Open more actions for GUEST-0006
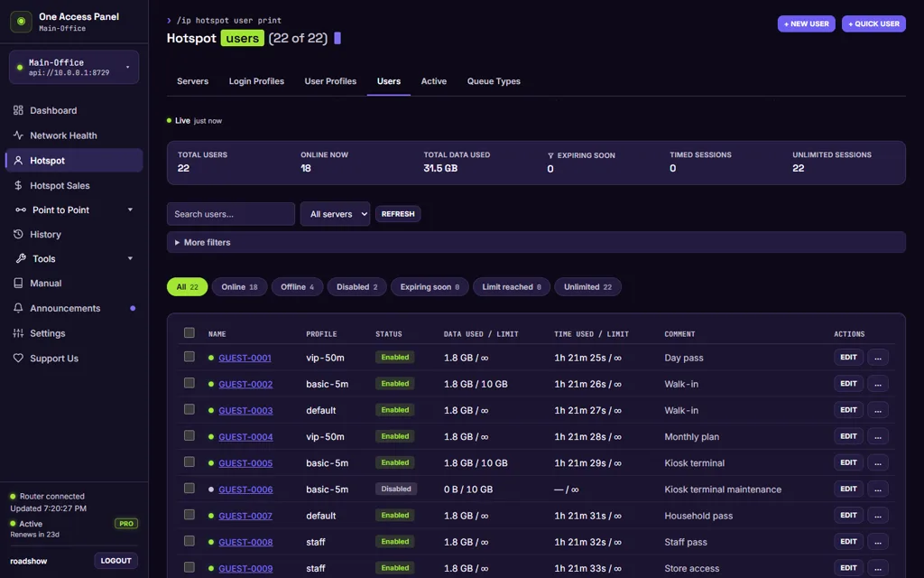The image size is (924, 578). [x=877, y=489]
